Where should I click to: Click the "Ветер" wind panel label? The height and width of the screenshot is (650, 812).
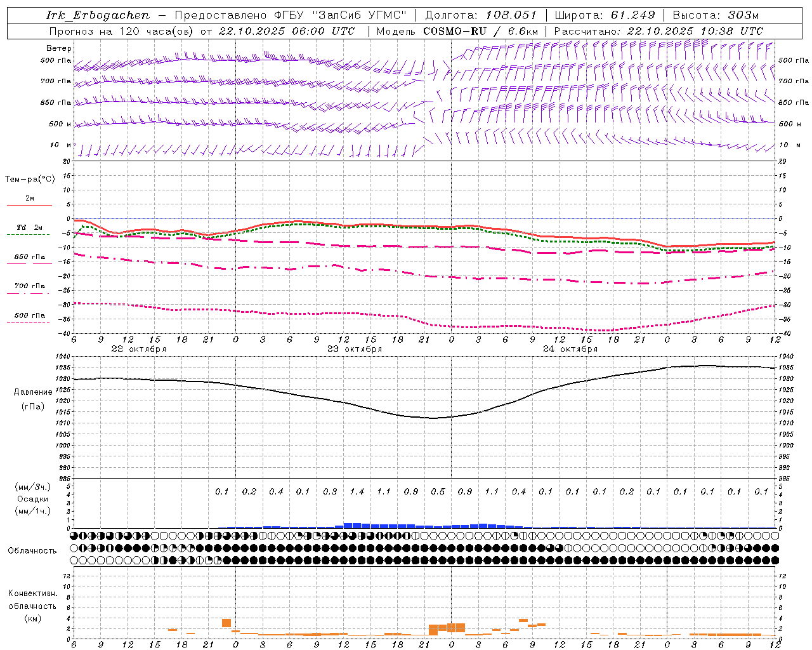pyautogui.click(x=58, y=48)
